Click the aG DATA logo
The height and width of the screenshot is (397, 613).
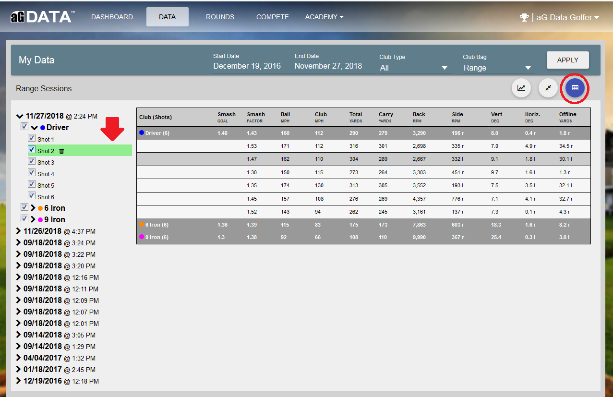point(41,17)
